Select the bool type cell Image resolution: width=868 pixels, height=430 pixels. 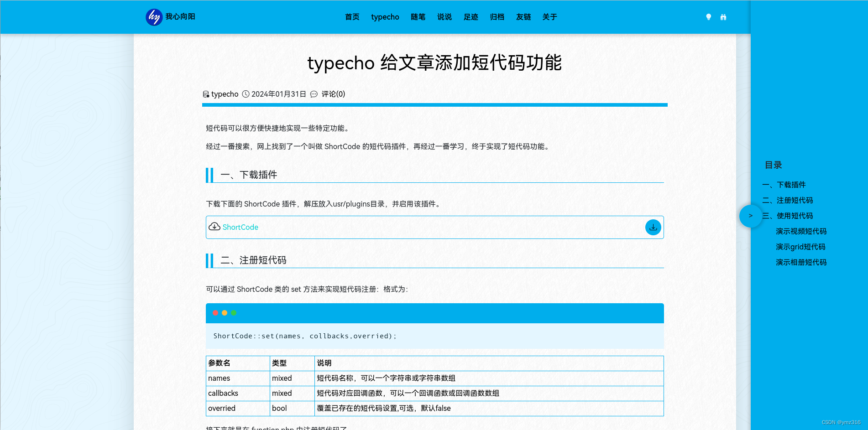292,409
